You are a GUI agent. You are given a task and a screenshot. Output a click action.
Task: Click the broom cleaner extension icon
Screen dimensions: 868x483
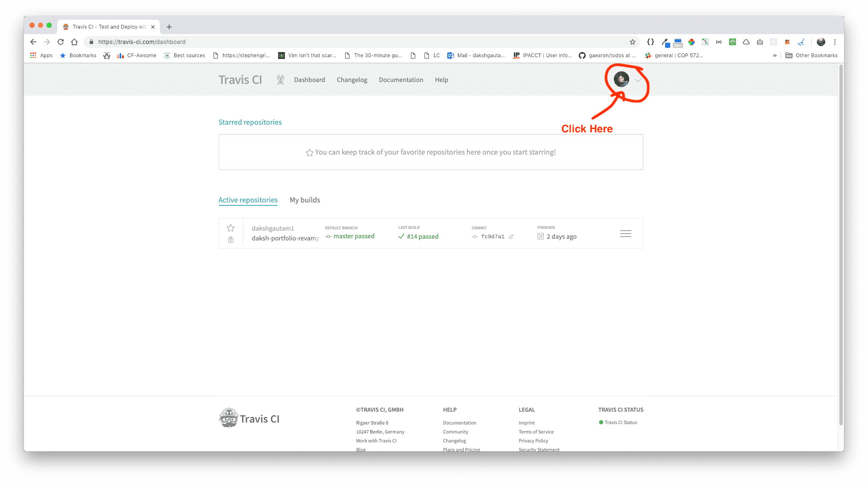pos(801,42)
